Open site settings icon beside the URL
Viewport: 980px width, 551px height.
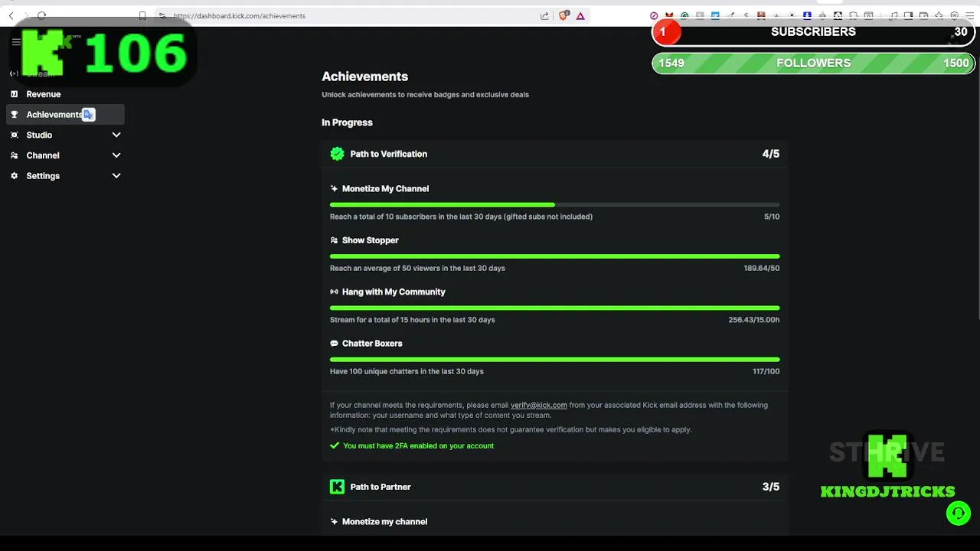[162, 15]
